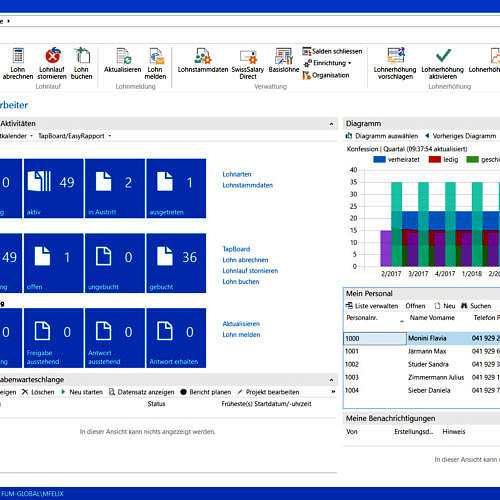This screenshot has width=500, height=500.
Task: Click the Lohn buchen ribbon icon
Action: (x=82, y=56)
